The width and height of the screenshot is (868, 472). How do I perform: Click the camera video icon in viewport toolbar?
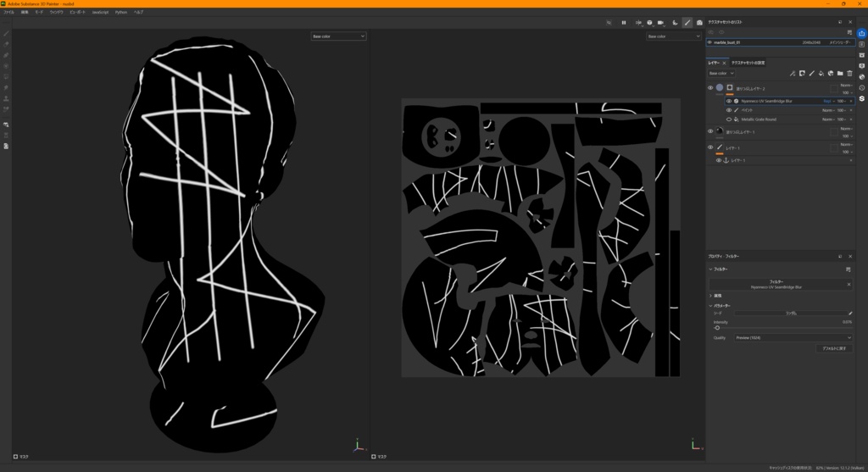pyautogui.click(x=660, y=23)
